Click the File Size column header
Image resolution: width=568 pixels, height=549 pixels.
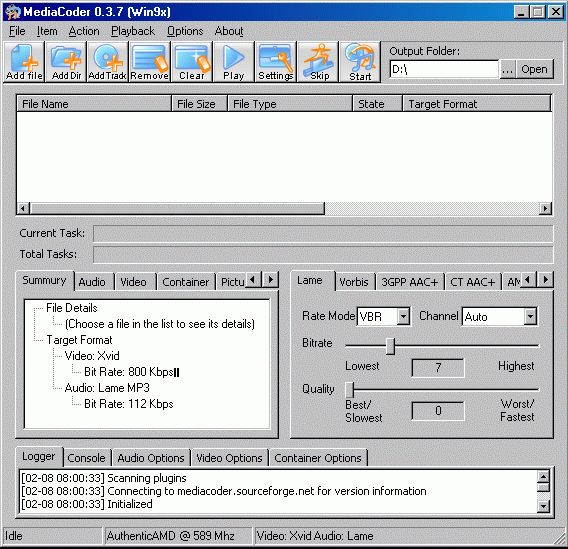click(x=200, y=104)
